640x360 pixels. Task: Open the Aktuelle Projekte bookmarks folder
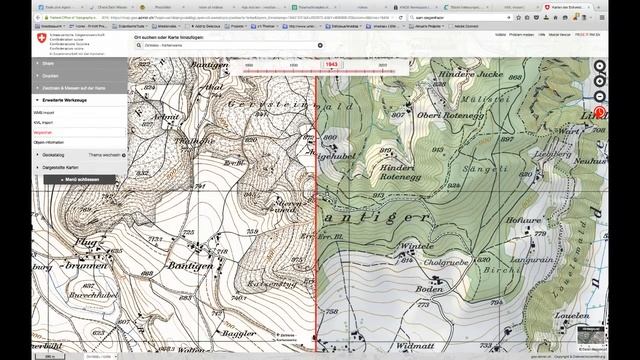[426, 26]
